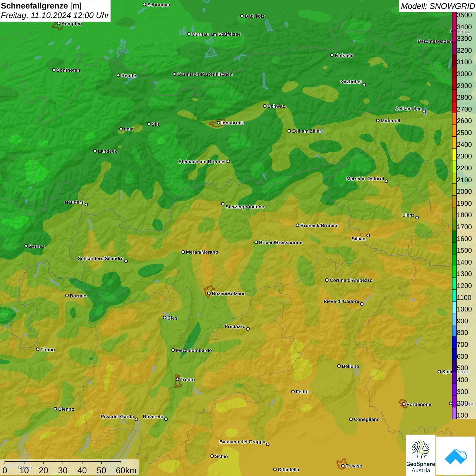Click the Predazzo label

click(x=235, y=326)
